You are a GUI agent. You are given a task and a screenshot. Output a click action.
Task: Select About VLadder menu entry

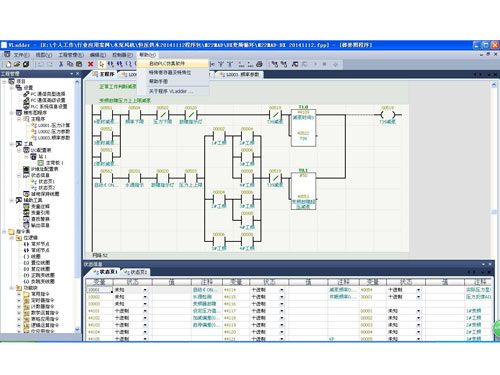point(171,91)
